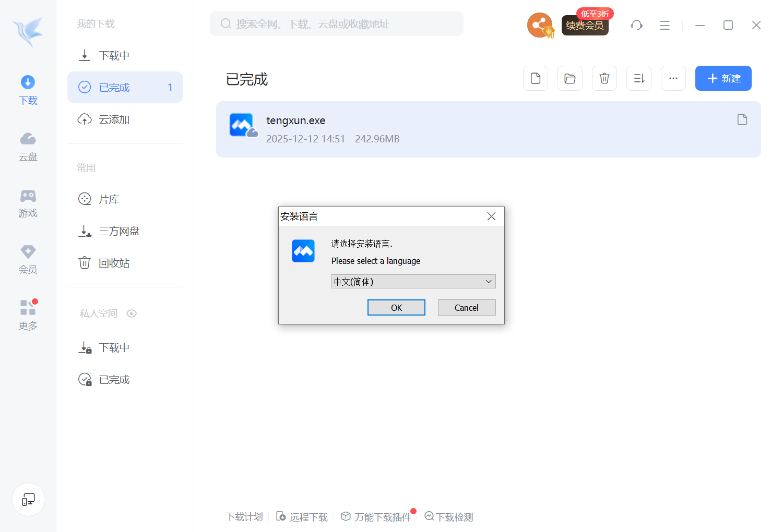The height and width of the screenshot is (532, 783).
Task: Open the hamburger main menu
Action: 665,25
